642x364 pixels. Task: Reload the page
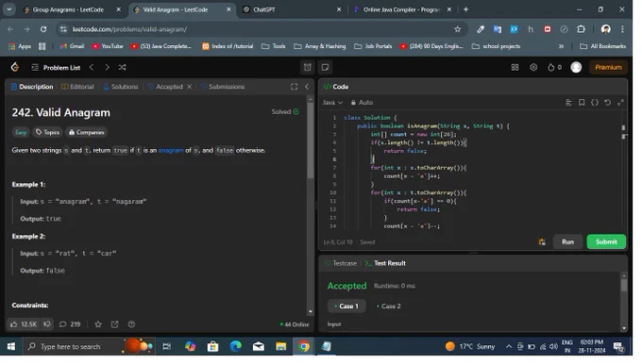[43, 29]
